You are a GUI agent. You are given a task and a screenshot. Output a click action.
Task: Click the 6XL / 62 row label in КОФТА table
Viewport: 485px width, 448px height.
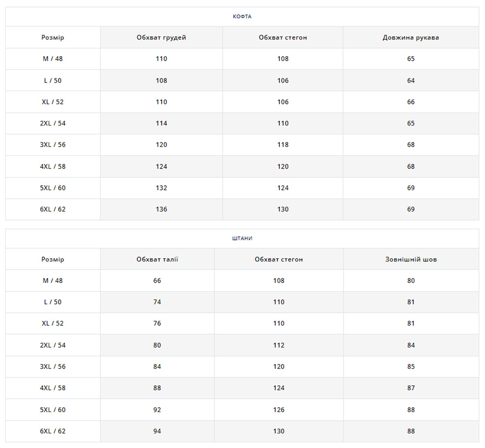click(x=53, y=209)
